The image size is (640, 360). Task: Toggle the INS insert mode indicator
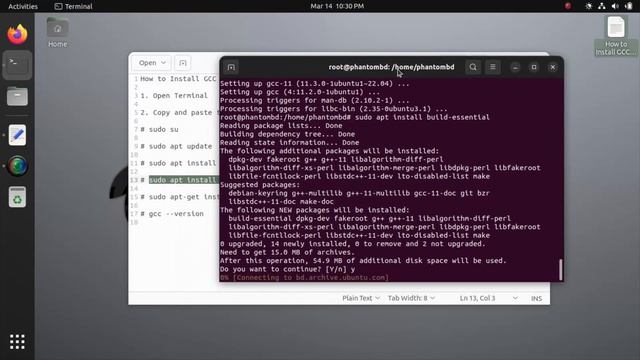pos(536,298)
